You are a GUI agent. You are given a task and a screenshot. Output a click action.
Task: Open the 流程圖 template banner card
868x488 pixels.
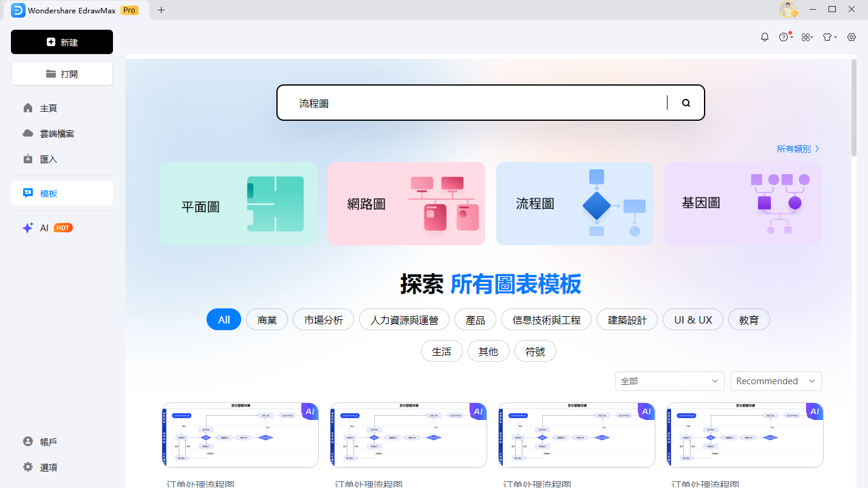[574, 203]
